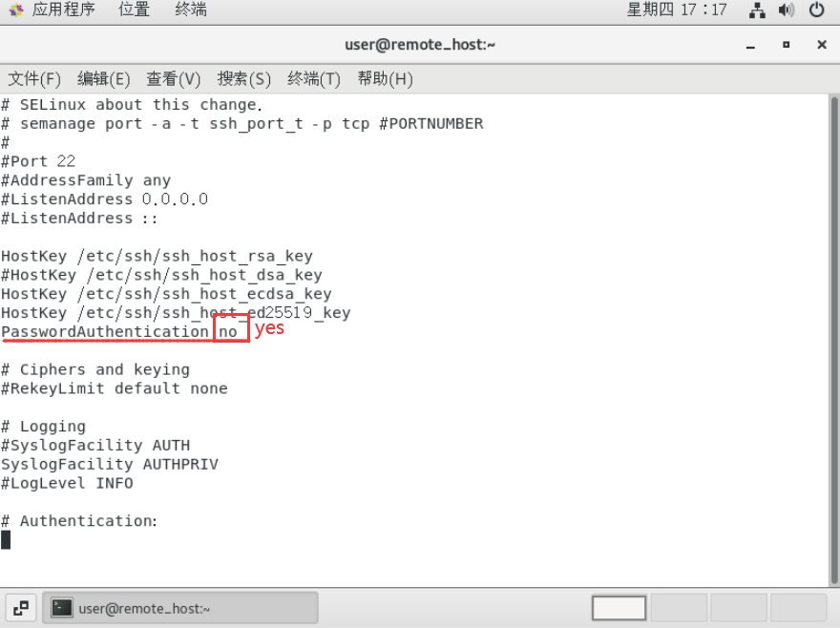Expand the 终端(T) menu
The height and width of the screenshot is (628, 840).
[x=314, y=79]
